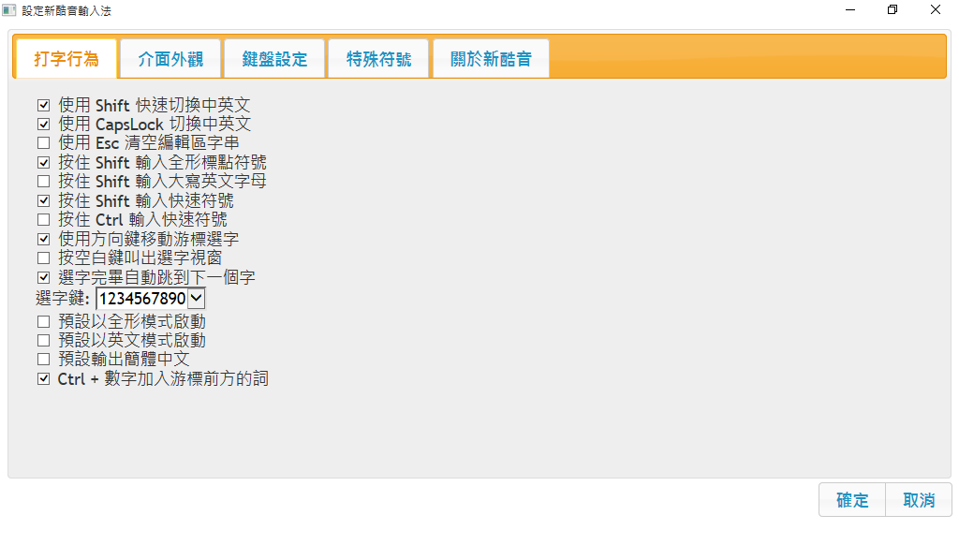
Task: Open the 關於新酷音 tab
Action: [x=491, y=59]
